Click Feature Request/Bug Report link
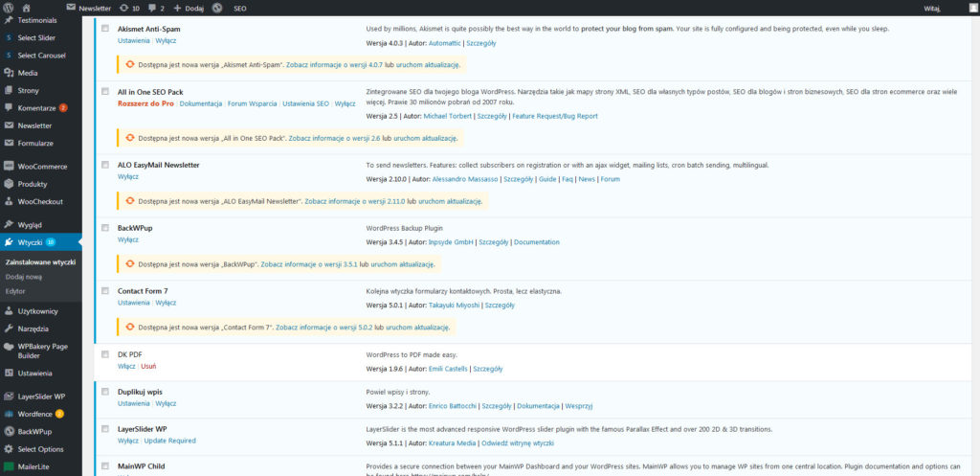Image resolution: width=980 pixels, height=476 pixels. [555, 116]
